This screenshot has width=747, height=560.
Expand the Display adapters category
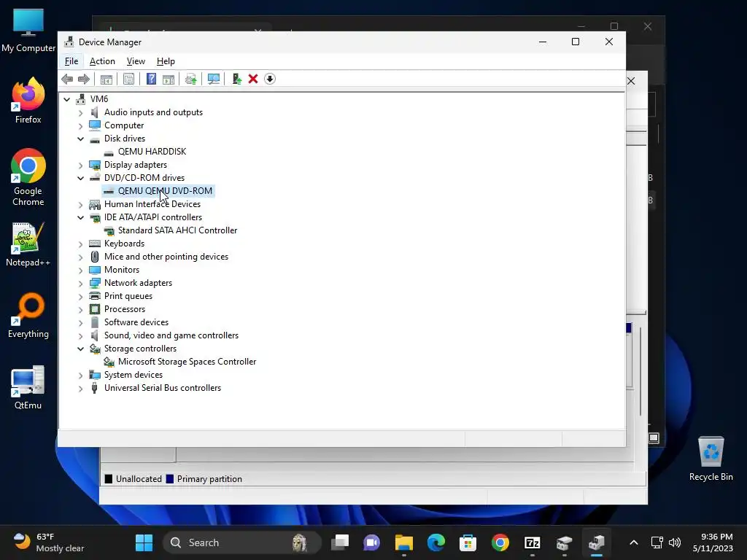coord(80,166)
